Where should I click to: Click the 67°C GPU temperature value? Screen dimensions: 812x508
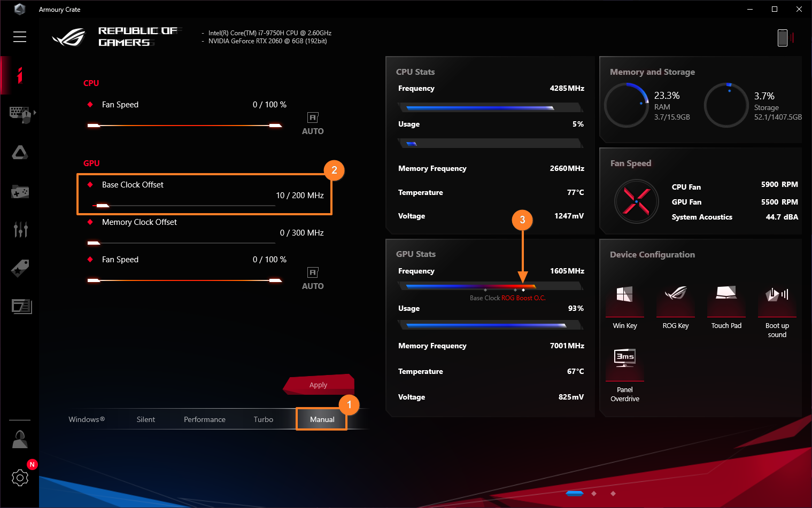[575, 371]
